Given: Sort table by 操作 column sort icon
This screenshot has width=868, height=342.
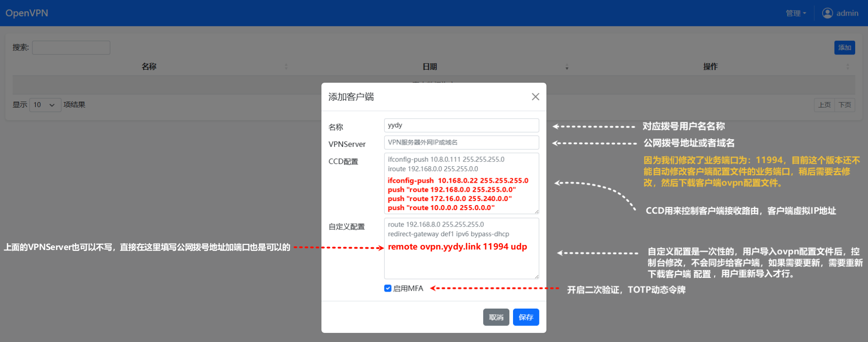Looking at the screenshot, I should [x=847, y=67].
